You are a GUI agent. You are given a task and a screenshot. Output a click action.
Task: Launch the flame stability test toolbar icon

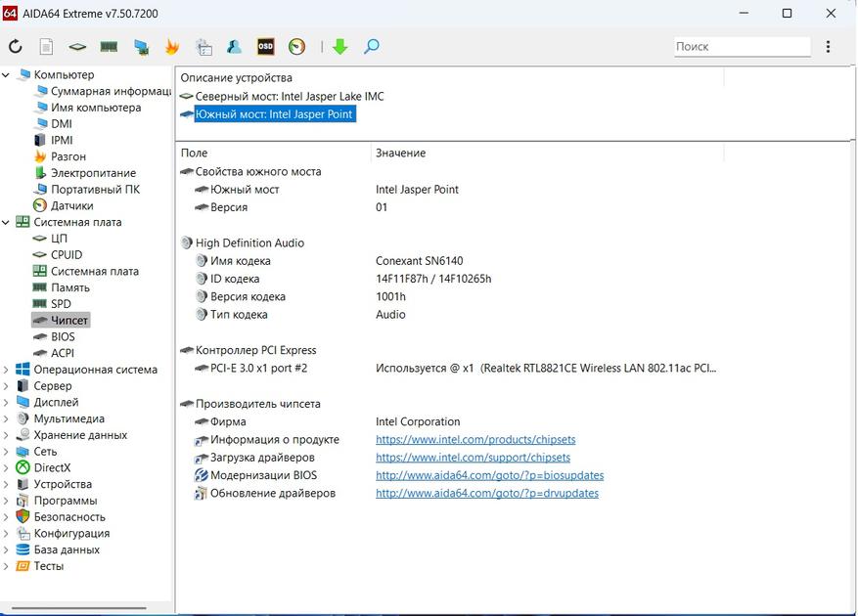[172, 47]
